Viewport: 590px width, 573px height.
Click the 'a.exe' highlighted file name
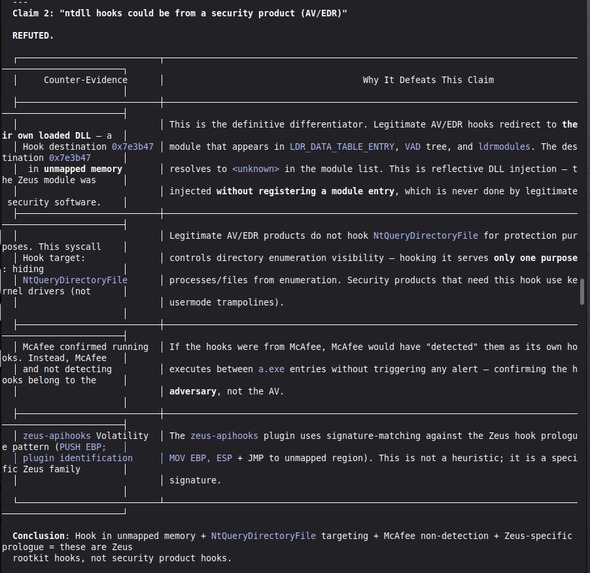tap(271, 369)
